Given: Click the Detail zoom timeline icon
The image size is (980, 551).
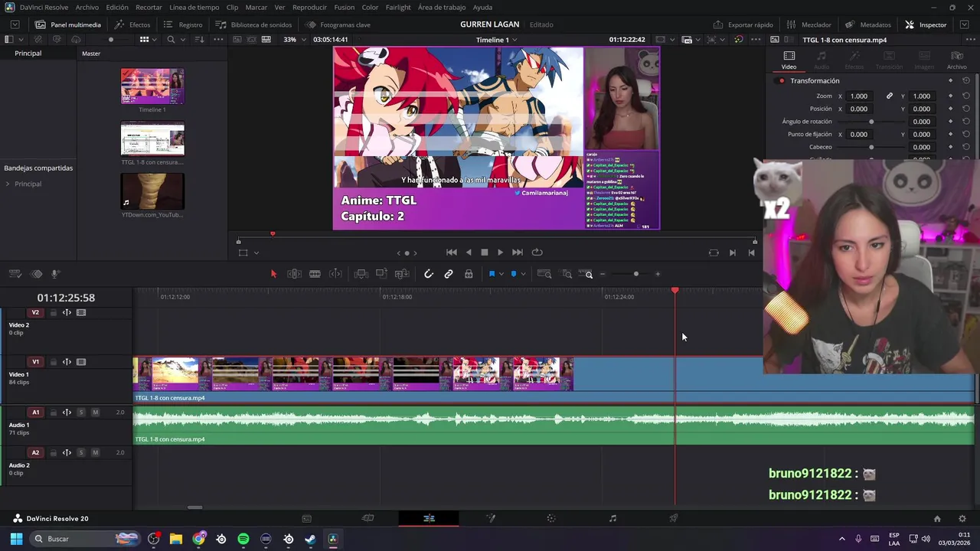Looking at the screenshot, I should 567,274.
